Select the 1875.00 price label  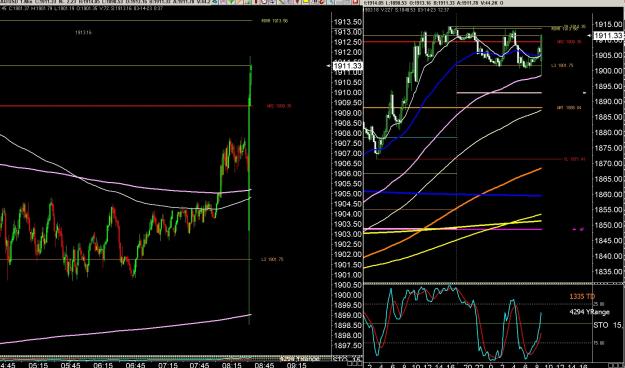[x=608, y=148]
